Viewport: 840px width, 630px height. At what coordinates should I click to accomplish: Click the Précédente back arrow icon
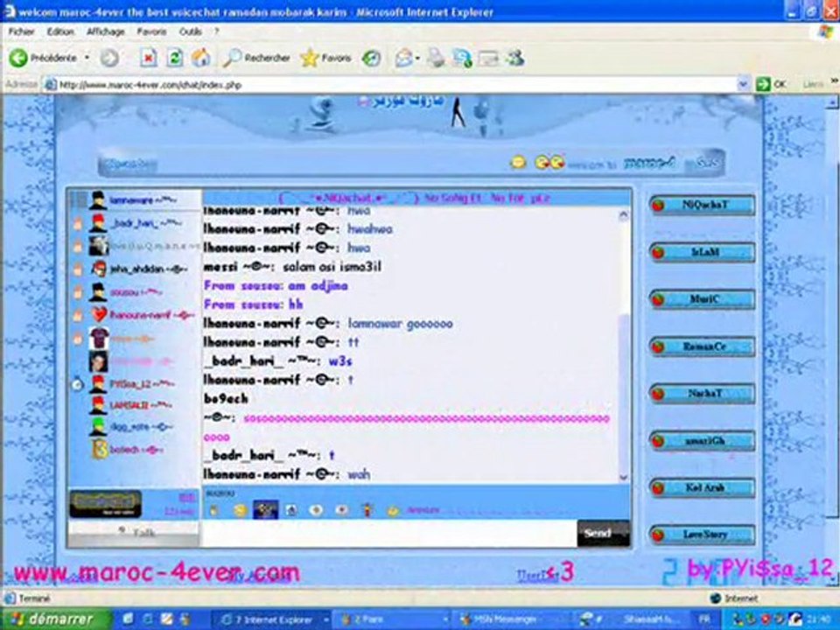[x=18, y=58]
